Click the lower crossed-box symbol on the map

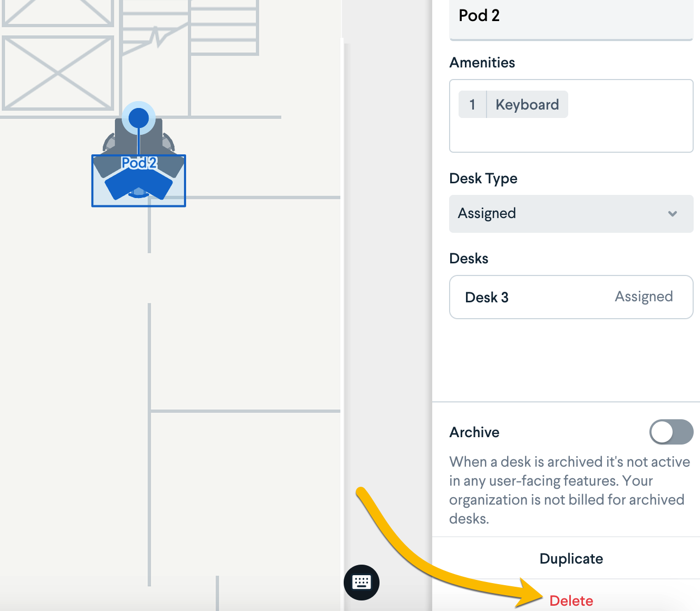[57, 73]
